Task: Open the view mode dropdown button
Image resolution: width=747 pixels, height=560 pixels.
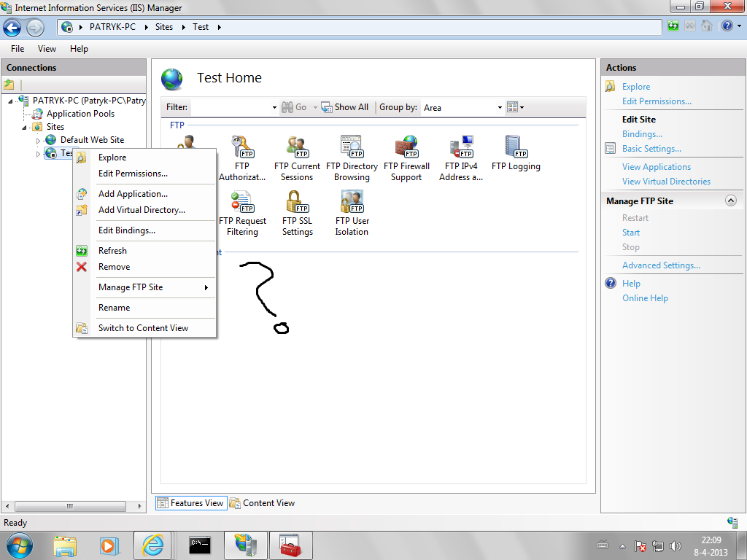Action: click(x=516, y=107)
